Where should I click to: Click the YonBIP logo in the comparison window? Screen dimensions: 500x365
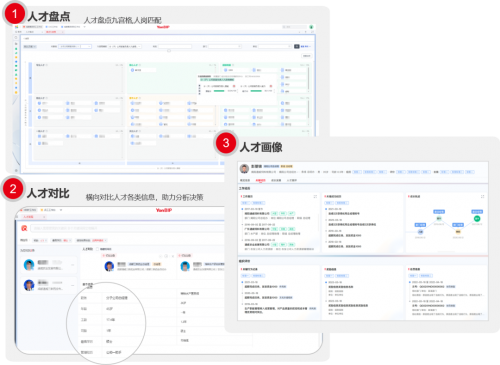164,210
